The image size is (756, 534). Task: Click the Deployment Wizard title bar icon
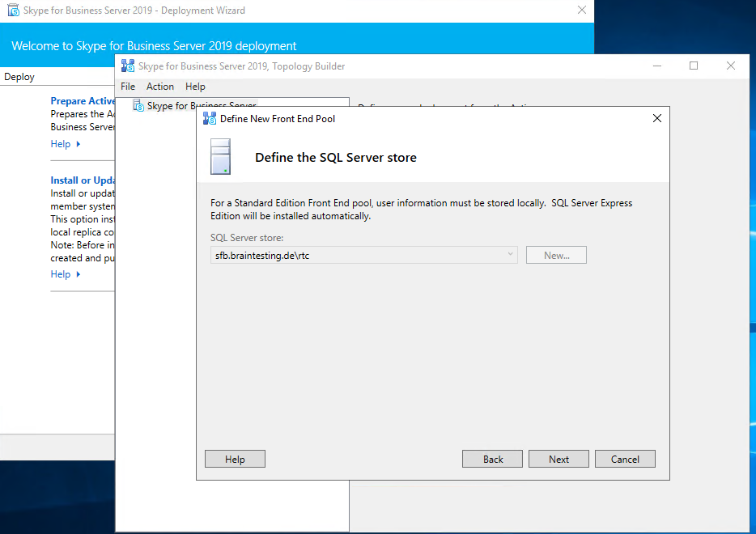point(14,11)
